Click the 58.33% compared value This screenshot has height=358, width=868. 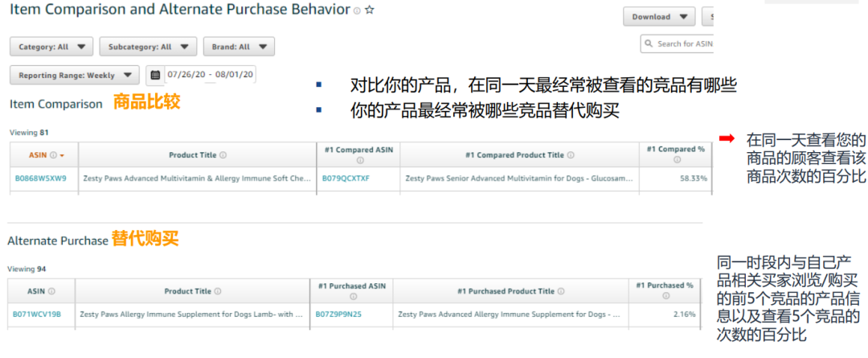pyautogui.click(x=693, y=179)
